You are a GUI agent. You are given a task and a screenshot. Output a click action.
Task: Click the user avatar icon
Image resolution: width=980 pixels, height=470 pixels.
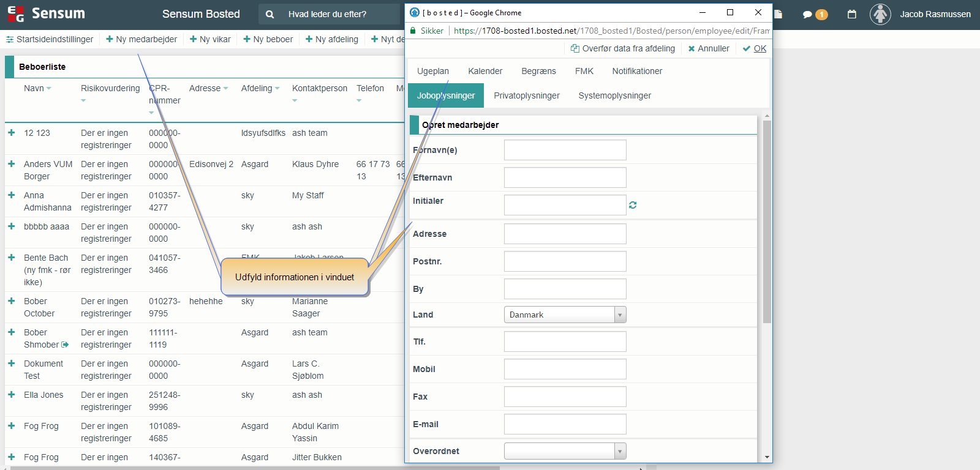tap(880, 14)
